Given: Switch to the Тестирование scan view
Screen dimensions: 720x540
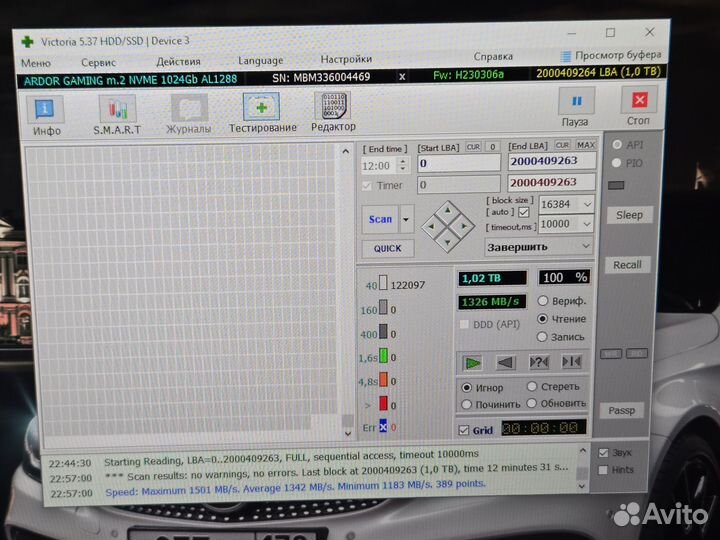Looking at the screenshot, I should (262, 112).
